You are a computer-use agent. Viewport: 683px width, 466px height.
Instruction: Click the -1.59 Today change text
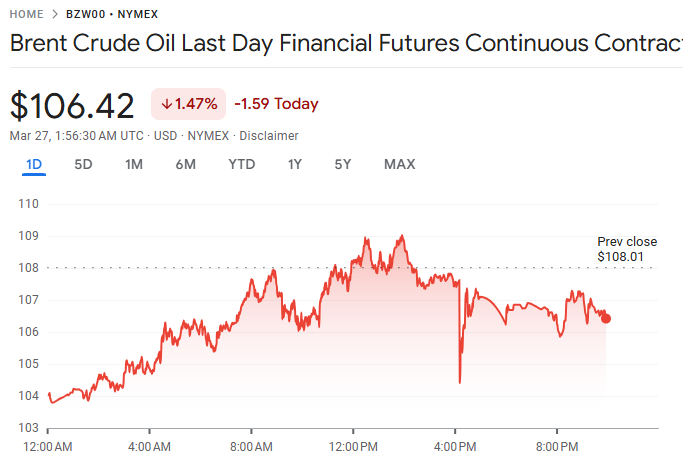click(x=276, y=104)
